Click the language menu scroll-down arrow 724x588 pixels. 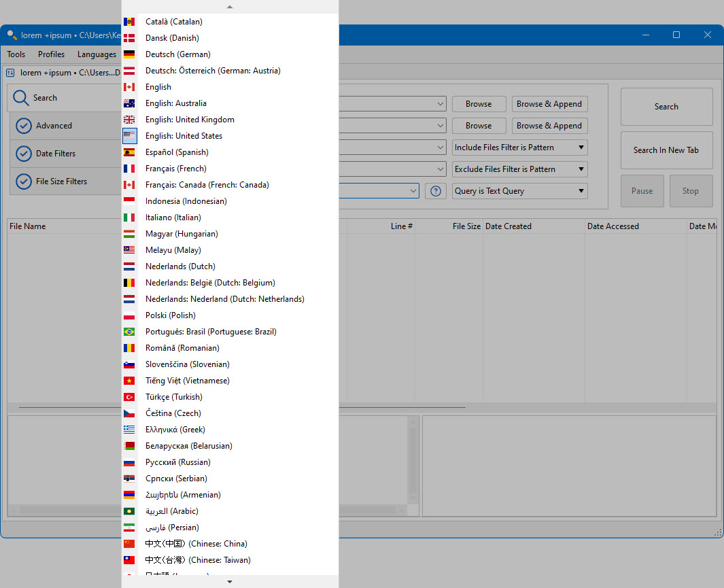tap(230, 582)
